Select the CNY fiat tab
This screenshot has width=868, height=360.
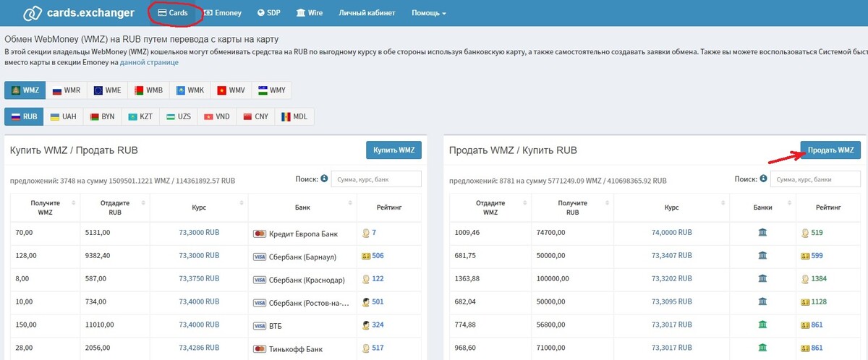pyautogui.click(x=255, y=116)
